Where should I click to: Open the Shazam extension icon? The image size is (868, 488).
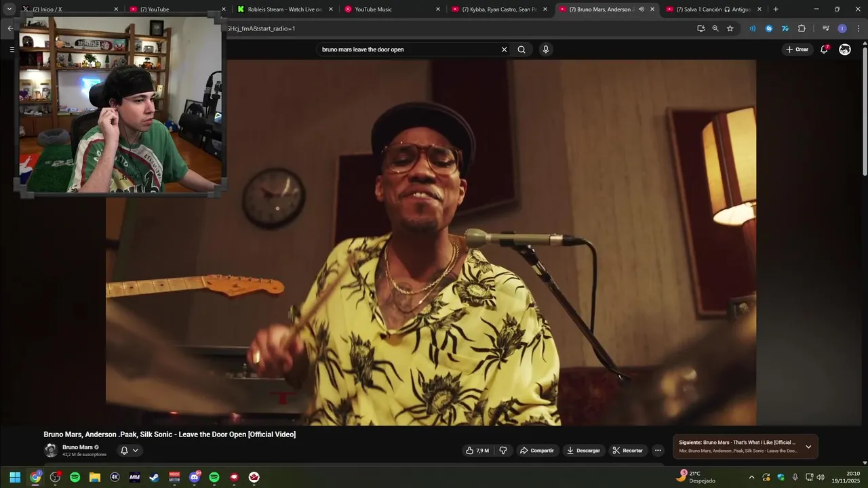click(x=769, y=28)
